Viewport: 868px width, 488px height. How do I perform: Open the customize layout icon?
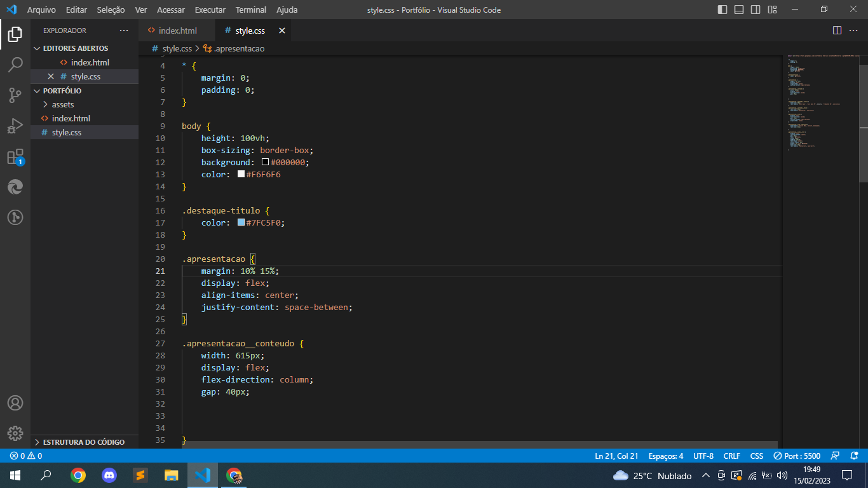pyautogui.click(x=772, y=10)
